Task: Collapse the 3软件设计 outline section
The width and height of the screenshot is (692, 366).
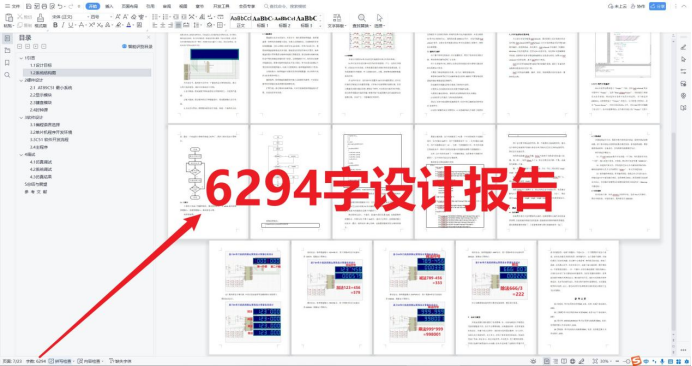Action: tap(21, 117)
